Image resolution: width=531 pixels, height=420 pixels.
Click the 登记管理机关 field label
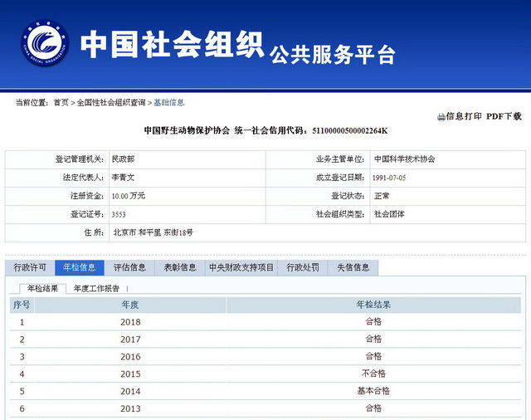[x=80, y=159]
